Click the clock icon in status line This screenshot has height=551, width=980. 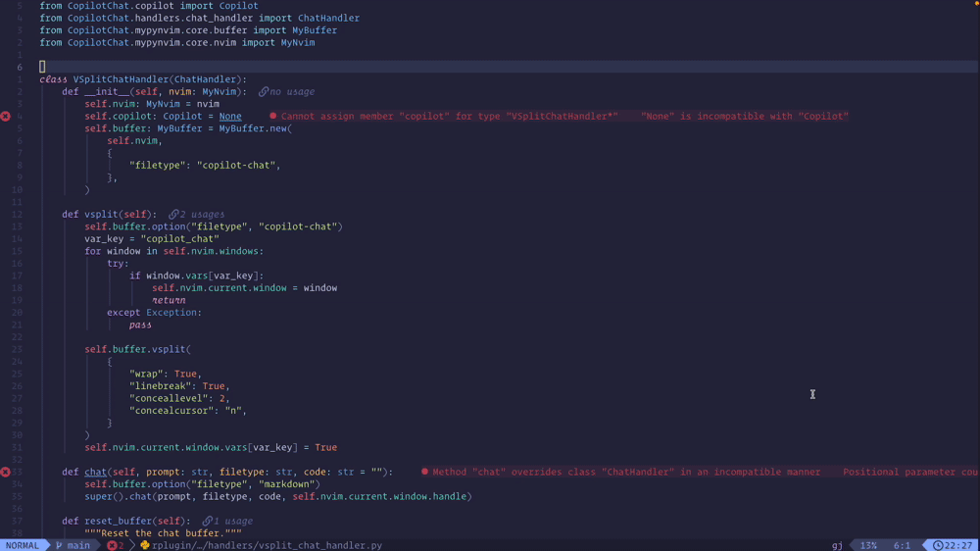pos(938,545)
